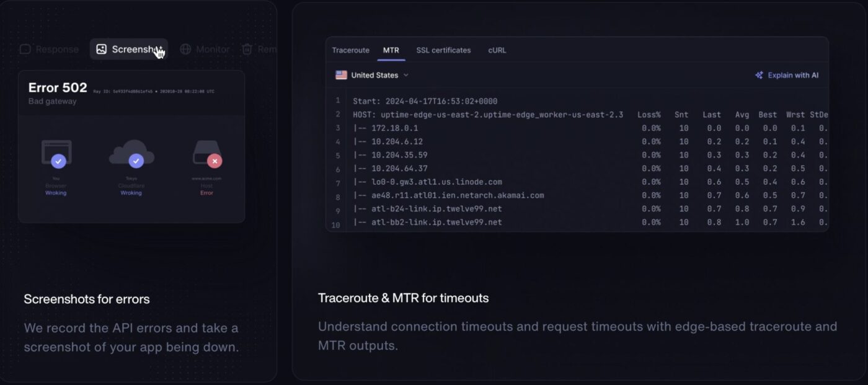This screenshot has width=868, height=385.
Task: Switch to the Traceroute tab
Action: (x=350, y=50)
